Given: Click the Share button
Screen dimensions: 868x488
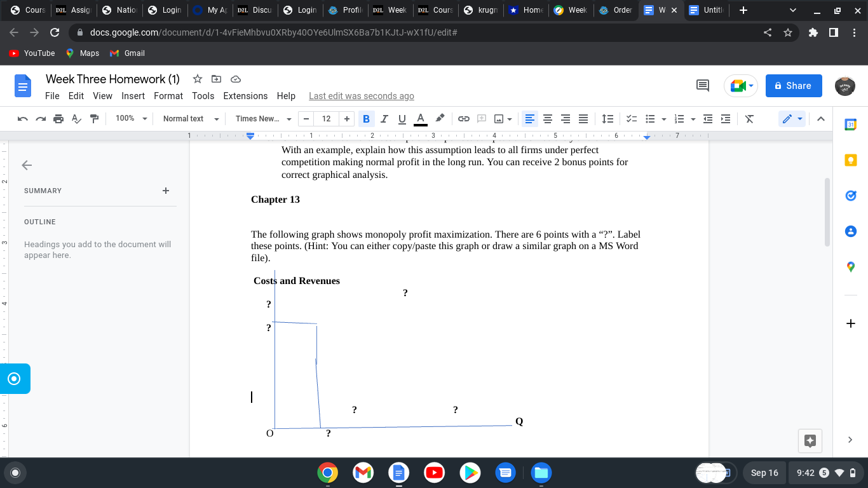Looking at the screenshot, I should (x=793, y=85).
